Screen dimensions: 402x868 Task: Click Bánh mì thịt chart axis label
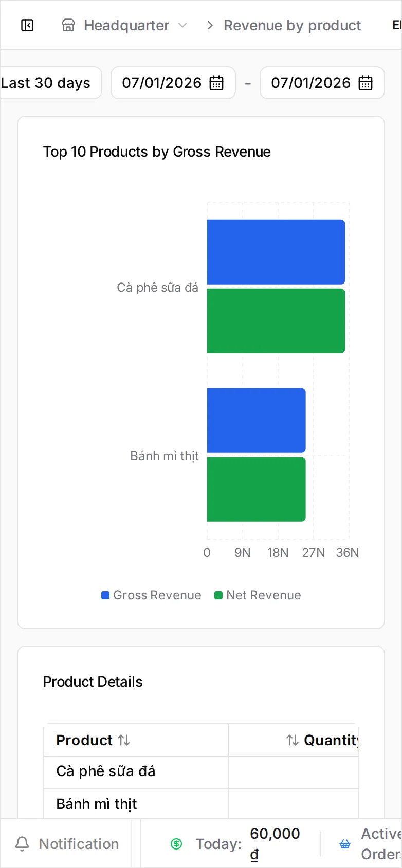click(x=165, y=456)
